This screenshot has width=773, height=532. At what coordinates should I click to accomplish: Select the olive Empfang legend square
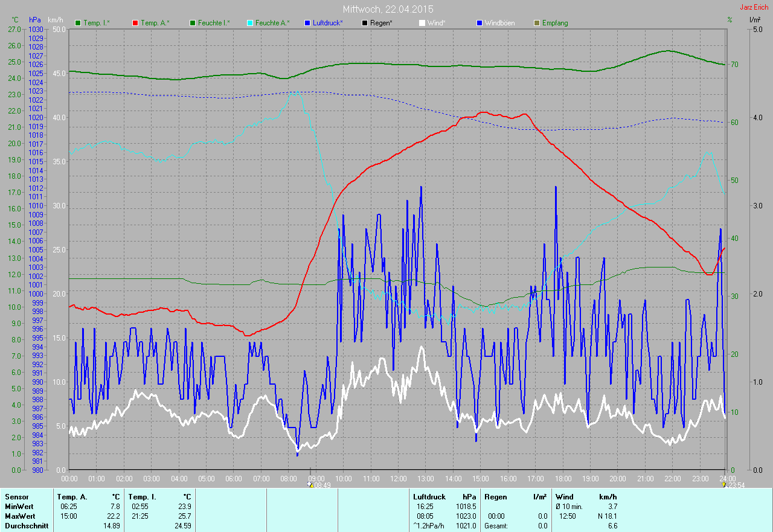(x=536, y=23)
